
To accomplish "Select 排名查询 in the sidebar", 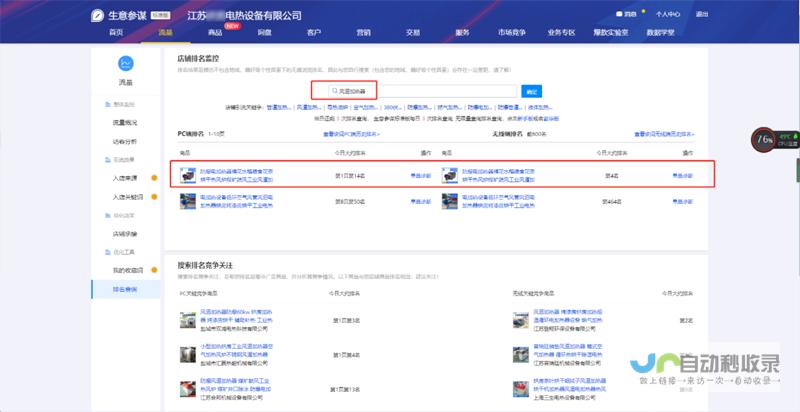I will 125,290.
